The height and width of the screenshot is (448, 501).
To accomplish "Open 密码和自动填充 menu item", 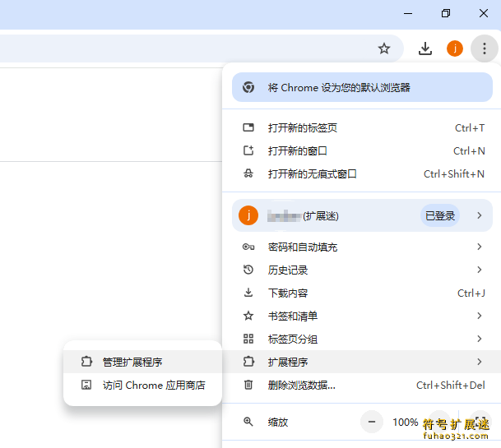I will tap(362, 247).
